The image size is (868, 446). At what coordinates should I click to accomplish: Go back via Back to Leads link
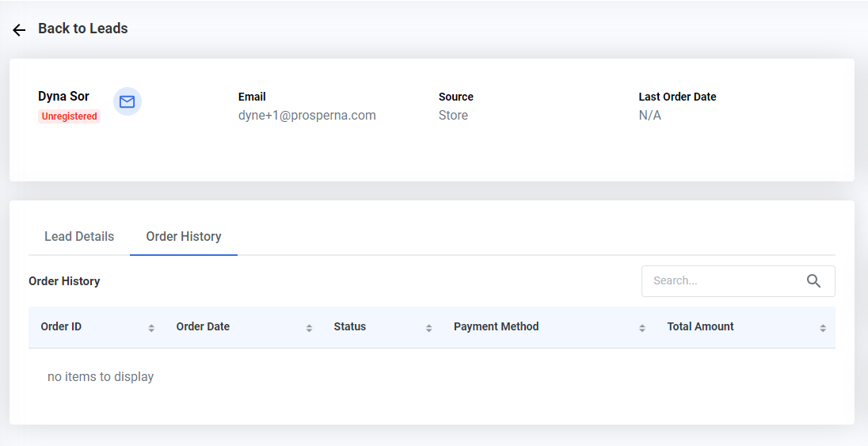tap(83, 29)
